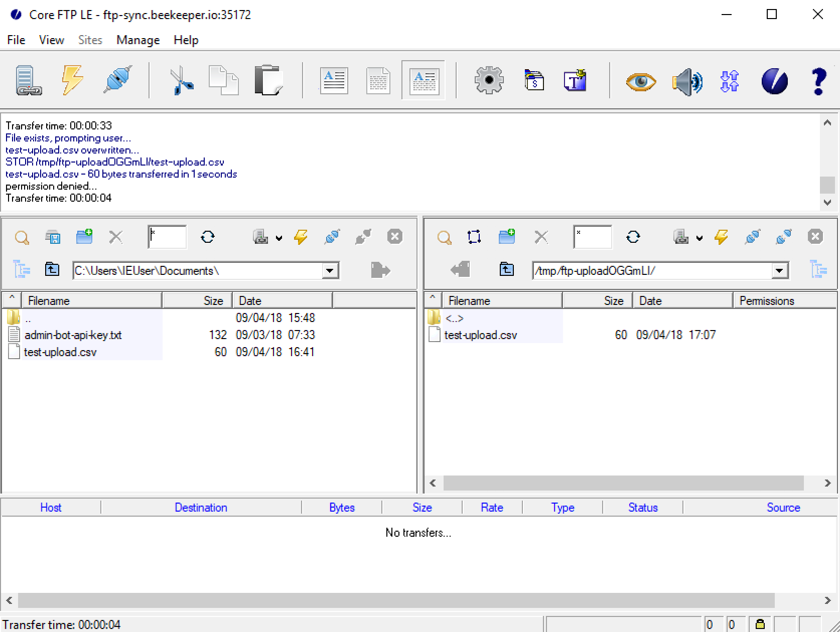Toggle remote pane tree view icon
Screen dimensions: 840x632
[x=818, y=270]
